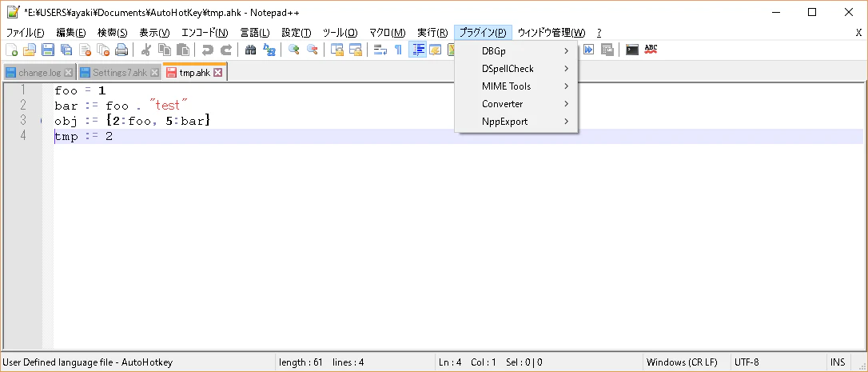Create a new document with the New icon
This screenshot has height=372, width=868.
(11, 50)
